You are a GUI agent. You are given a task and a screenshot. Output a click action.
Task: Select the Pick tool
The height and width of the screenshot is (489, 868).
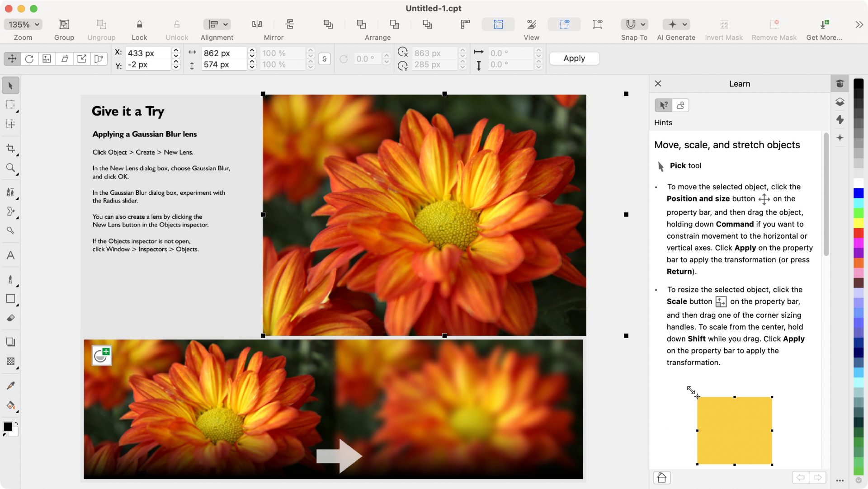(x=10, y=85)
